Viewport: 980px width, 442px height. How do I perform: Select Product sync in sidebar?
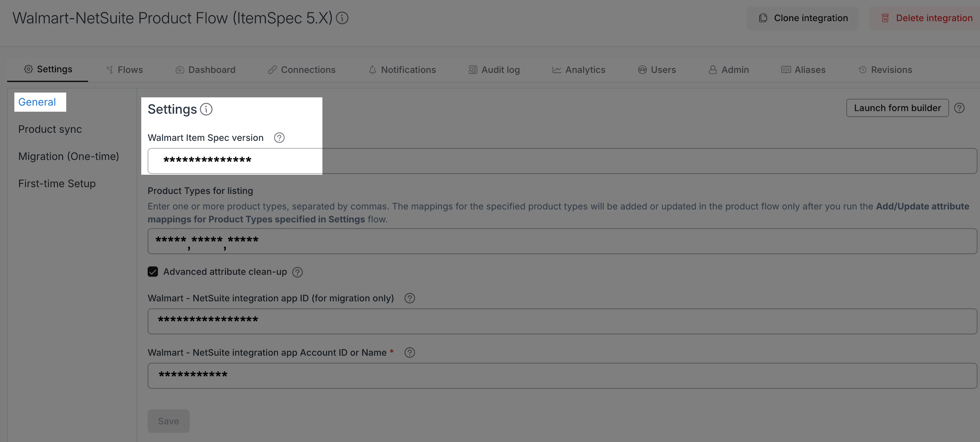50,129
